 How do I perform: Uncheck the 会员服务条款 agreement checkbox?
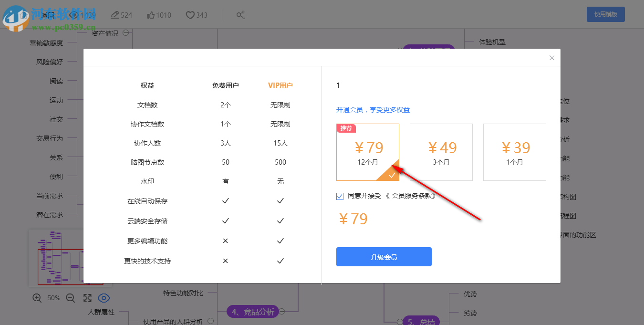pyautogui.click(x=340, y=196)
